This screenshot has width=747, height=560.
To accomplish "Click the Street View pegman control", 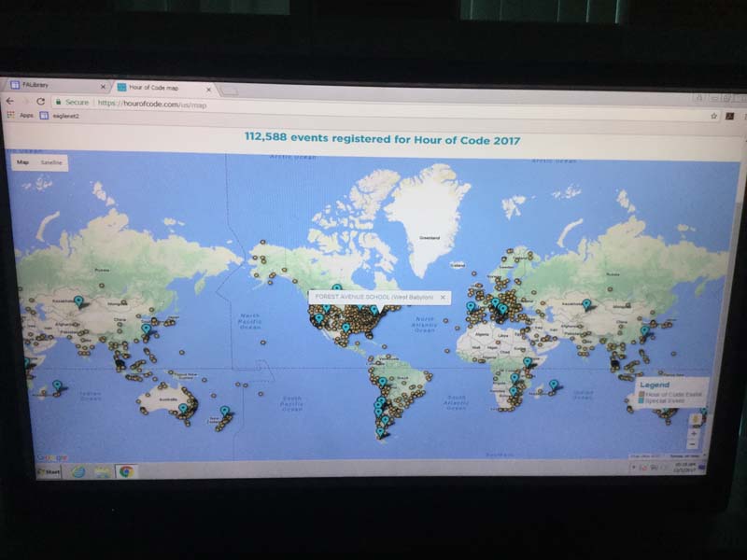I will pos(695,419).
